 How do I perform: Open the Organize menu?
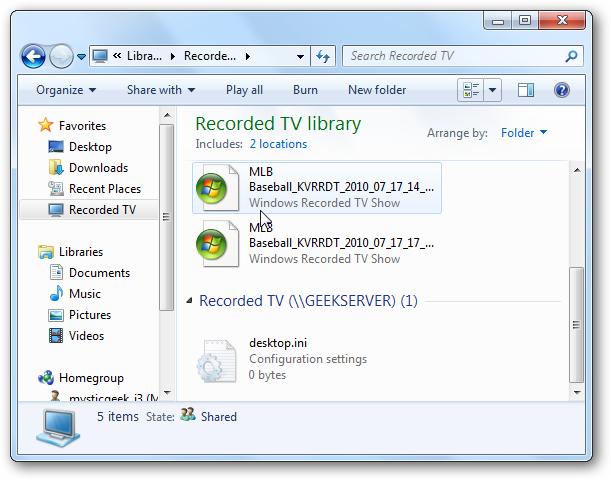(66, 90)
